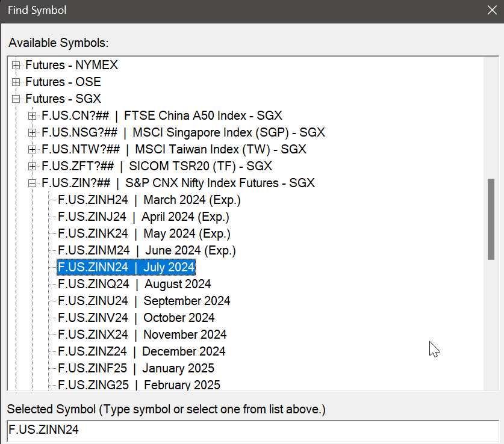Choose the September 2024 Nifty contract
The width and height of the screenshot is (504, 444).
coord(144,301)
